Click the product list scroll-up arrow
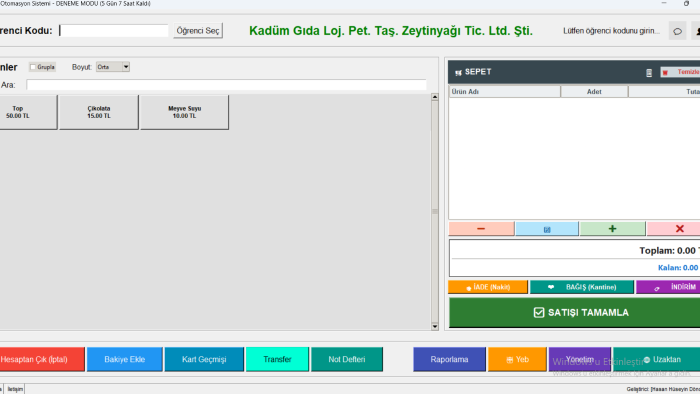Screen dimensions: 700x394 [435, 97]
